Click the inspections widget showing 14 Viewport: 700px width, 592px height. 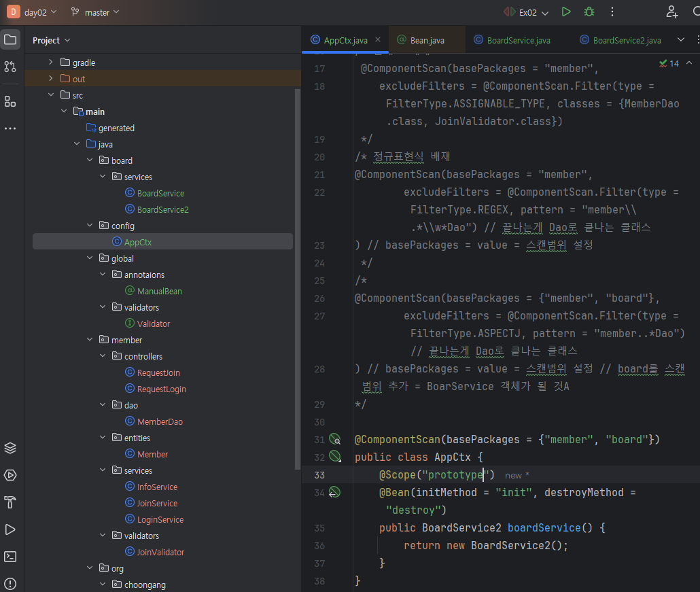click(669, 63)
